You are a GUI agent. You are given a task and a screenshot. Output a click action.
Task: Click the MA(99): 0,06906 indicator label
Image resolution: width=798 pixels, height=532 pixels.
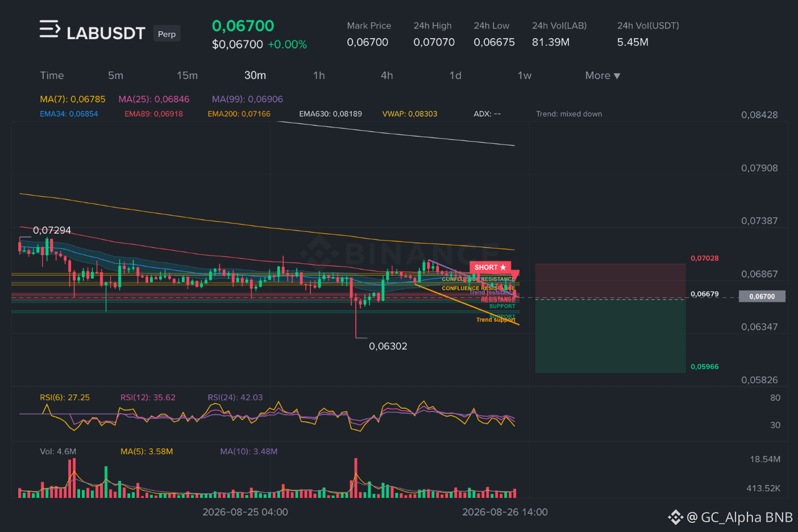[x=247, y=99]
